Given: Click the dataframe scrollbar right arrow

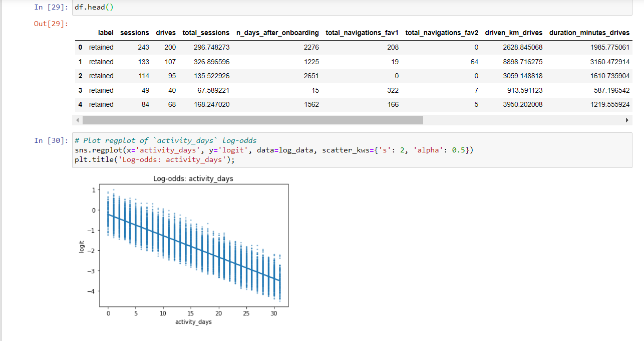Looking at the screenshot, I should click(626, 120).
